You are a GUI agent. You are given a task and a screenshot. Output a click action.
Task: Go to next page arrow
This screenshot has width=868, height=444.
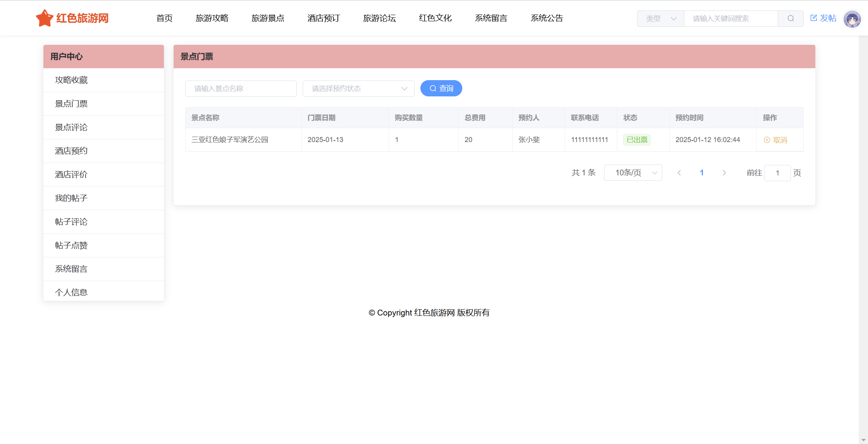724,173
